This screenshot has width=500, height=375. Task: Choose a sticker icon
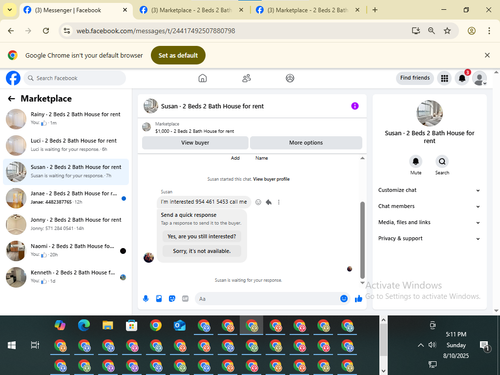point(172,299)
